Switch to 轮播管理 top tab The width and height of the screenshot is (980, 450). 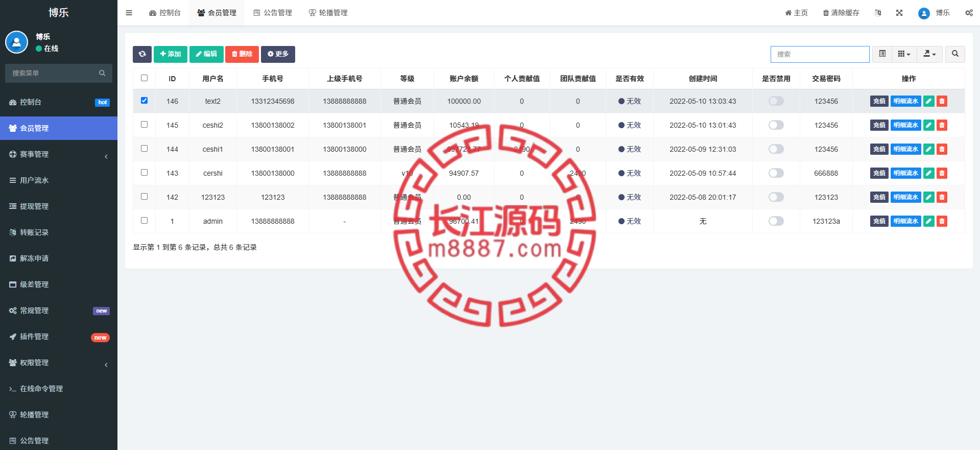click(328, 13)
